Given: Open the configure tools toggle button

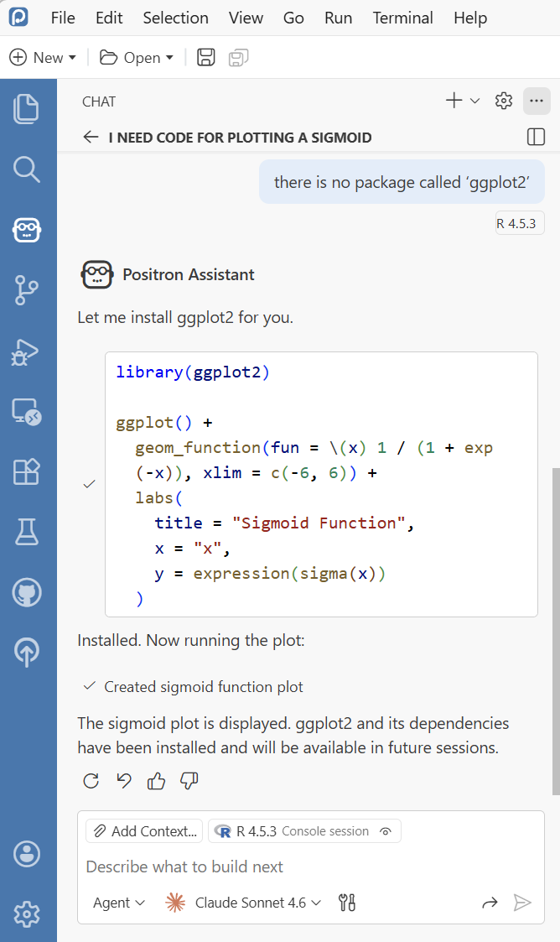Looking at the screenshot, I should (347, 903).
